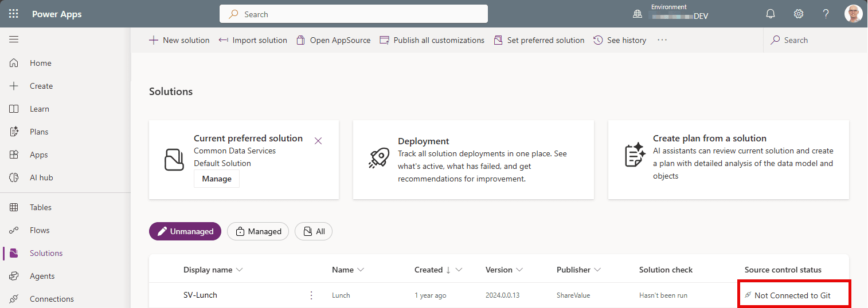Click the Manage button
Viewport: 868px width, 308px height.
tap(217, 179)
